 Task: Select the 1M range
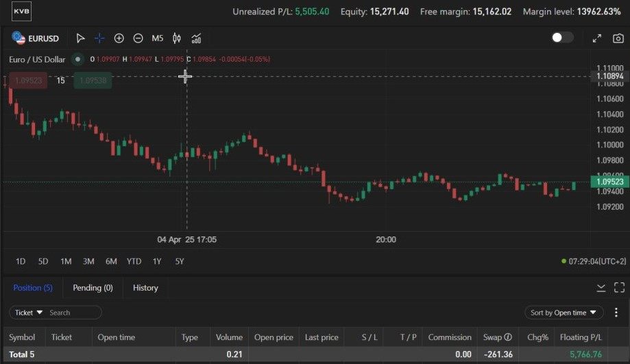66,262
